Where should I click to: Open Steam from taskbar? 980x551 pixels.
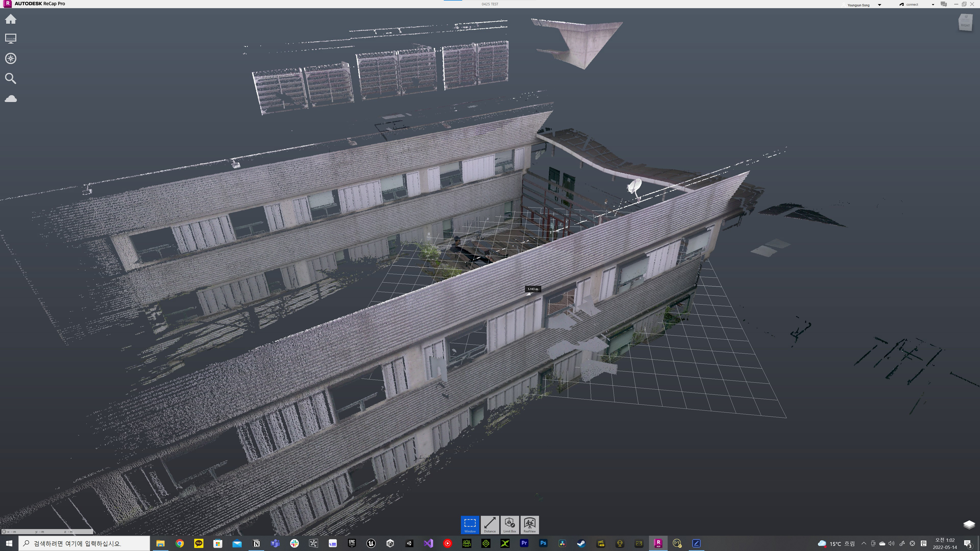[581, 543]
